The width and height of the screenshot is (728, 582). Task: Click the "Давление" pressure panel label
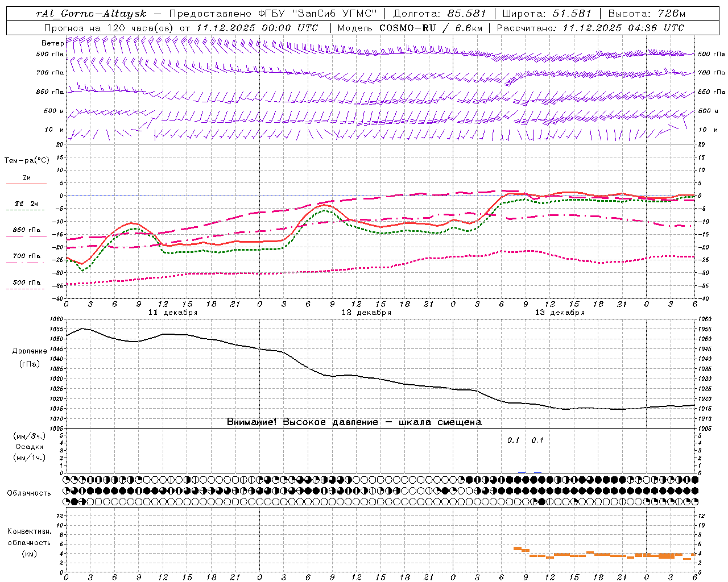click(x=30, y=351)
